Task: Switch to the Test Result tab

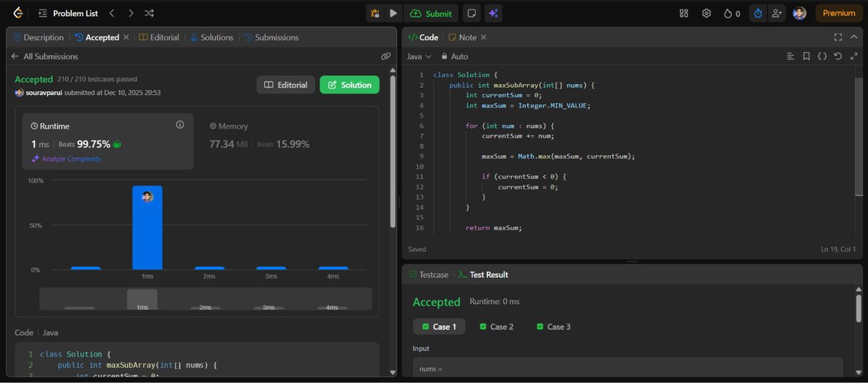Action: pos(483,274)
